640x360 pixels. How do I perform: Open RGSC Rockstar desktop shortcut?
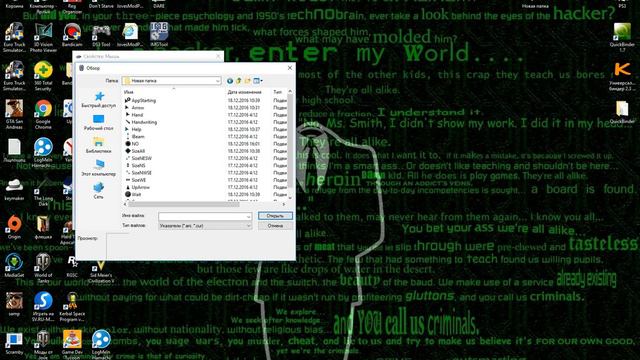[72, 266]
